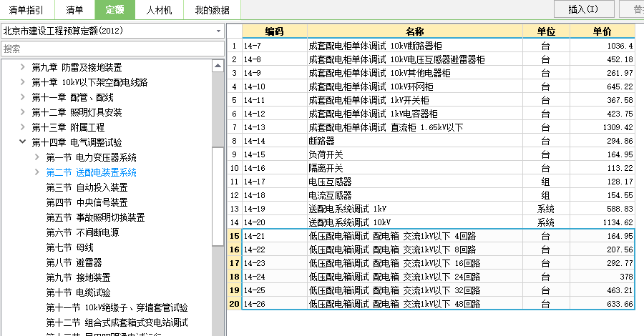Click the 插入(I) button

point(584,9)
